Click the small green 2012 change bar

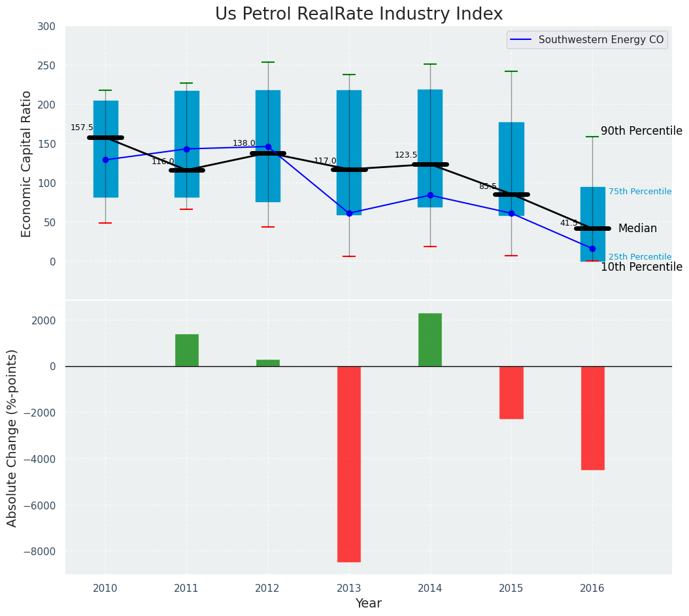pos(268,363)
